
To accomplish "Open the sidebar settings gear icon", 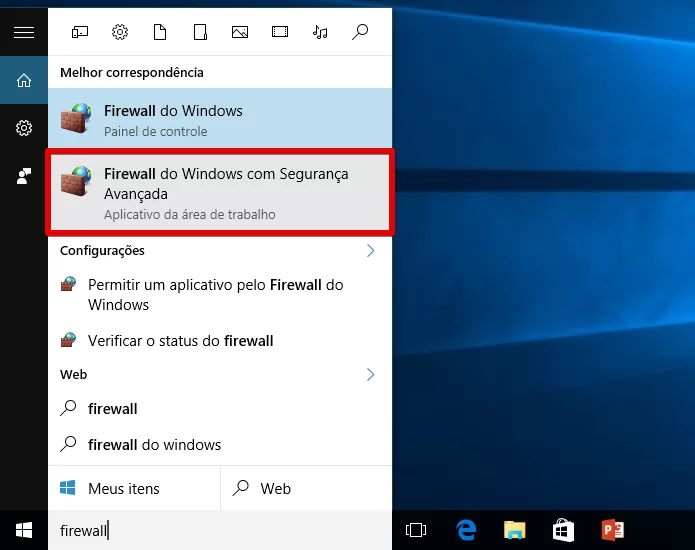I will (x=24, y=128).
